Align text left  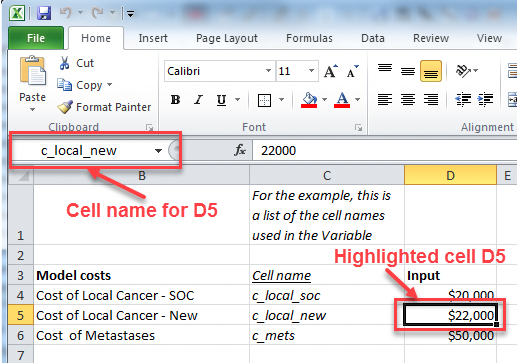[385, 100]
